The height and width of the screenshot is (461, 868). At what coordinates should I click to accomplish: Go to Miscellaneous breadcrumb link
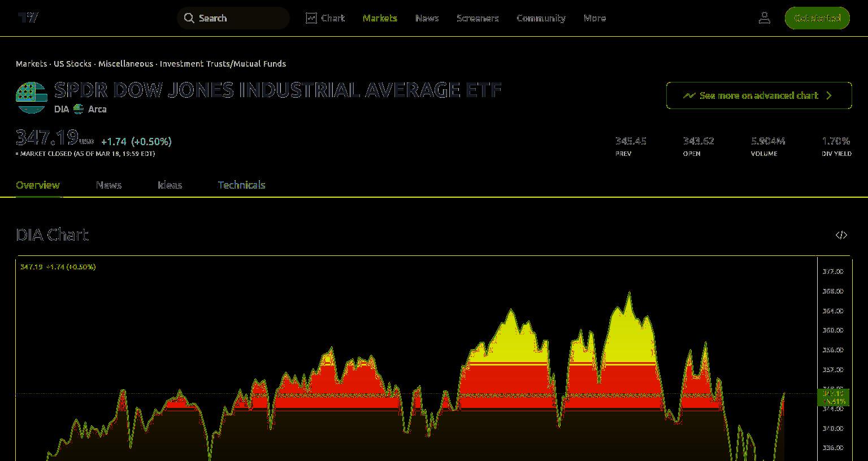point(125,64)
